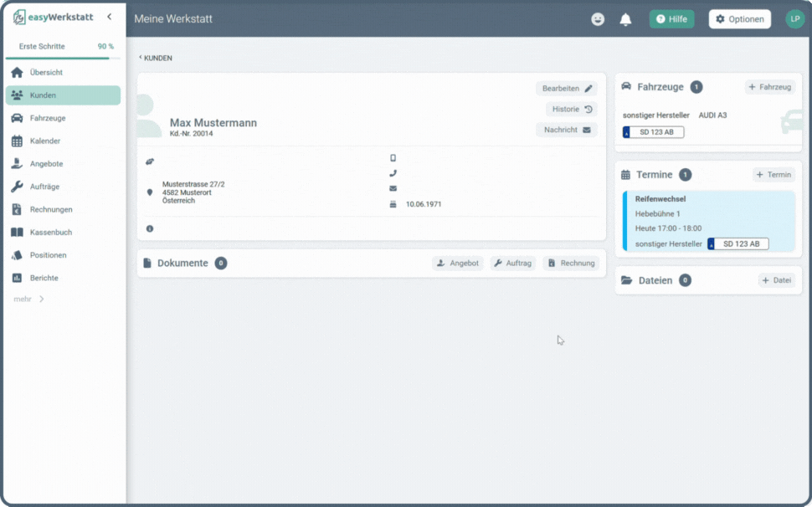Expand the 'mehr' sidebar section
Screen dimensions: 812x507
click(x=28, y=300)
